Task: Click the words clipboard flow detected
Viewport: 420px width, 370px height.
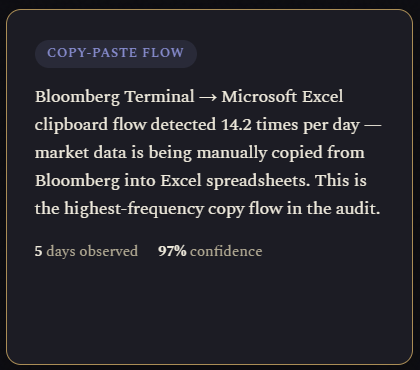Action: [125, 125]
